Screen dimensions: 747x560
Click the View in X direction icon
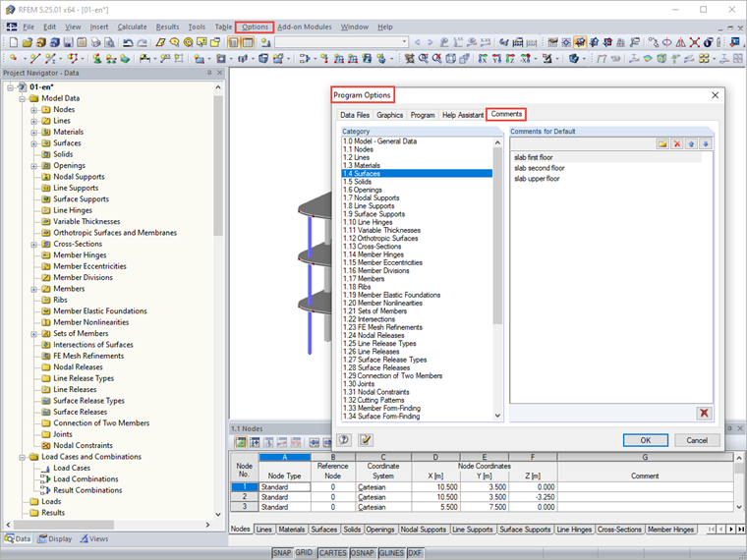click(483, 58)
